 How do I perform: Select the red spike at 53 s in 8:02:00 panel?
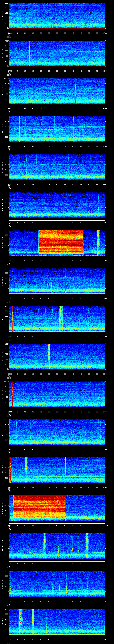pyautogui.click(x=95, y=621)
